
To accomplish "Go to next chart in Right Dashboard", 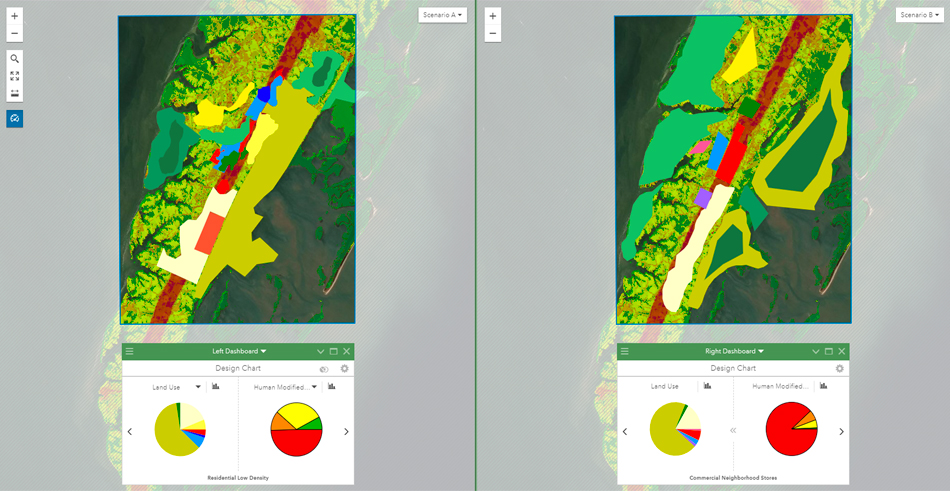I will pos(842,432).
